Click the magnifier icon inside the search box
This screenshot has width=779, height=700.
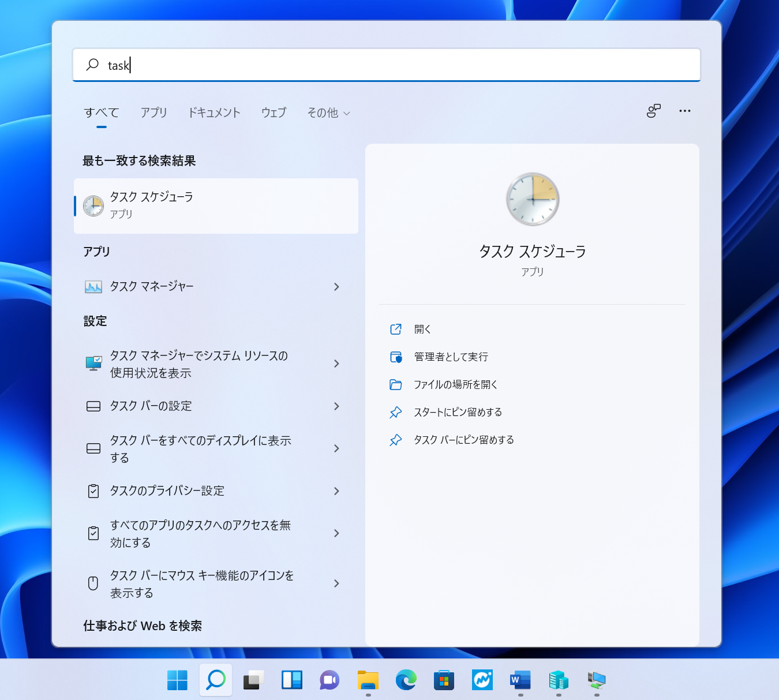tap(92, 65)
